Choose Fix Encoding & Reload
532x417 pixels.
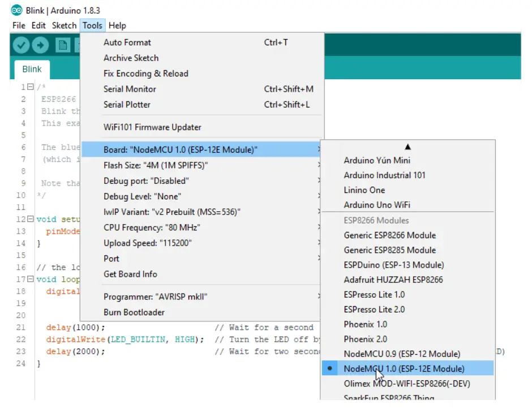(x=202, y=74)
